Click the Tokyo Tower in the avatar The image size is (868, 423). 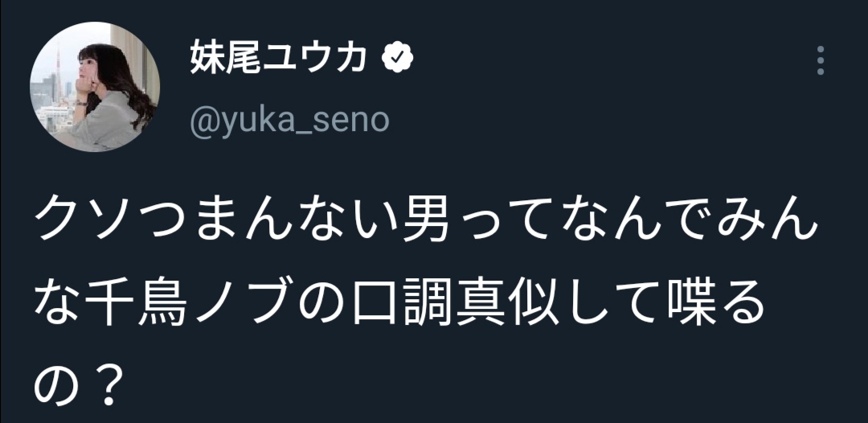coord(57,71)
